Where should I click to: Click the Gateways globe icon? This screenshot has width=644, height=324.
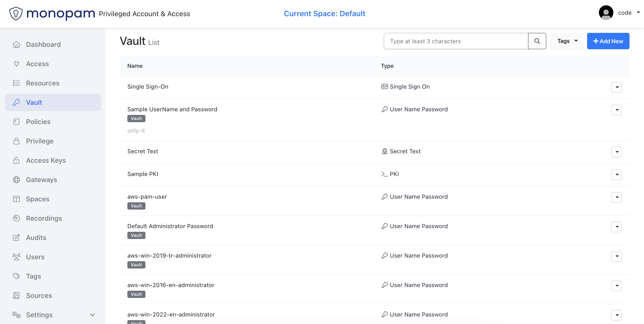pyautogui.click(x=16, y=180)
